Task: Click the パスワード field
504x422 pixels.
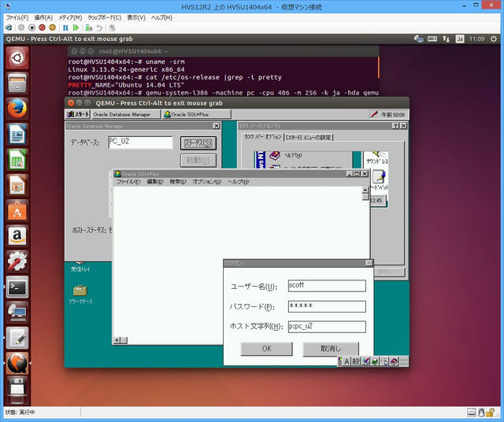Action: pyautogui.click(x=327, y=306)
